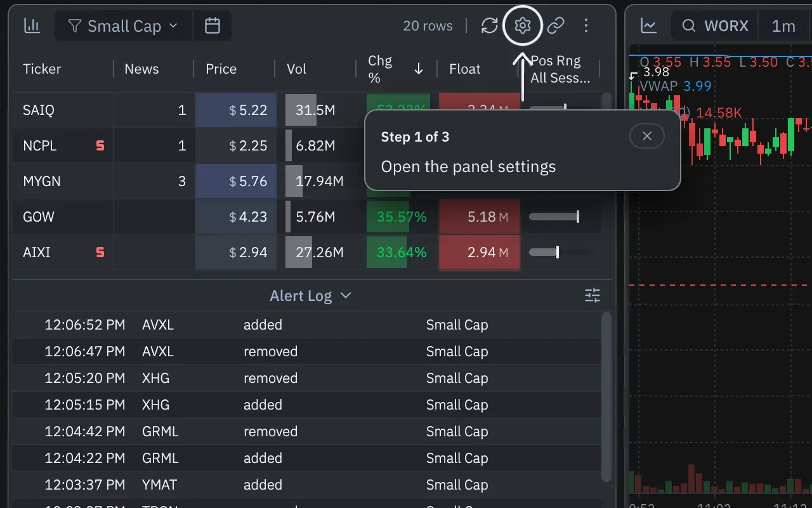Click the 12:05:20 PM XHG removed entry
This screenshot has width=812, height=508.
pyautogui.click(x=307, y=378)
